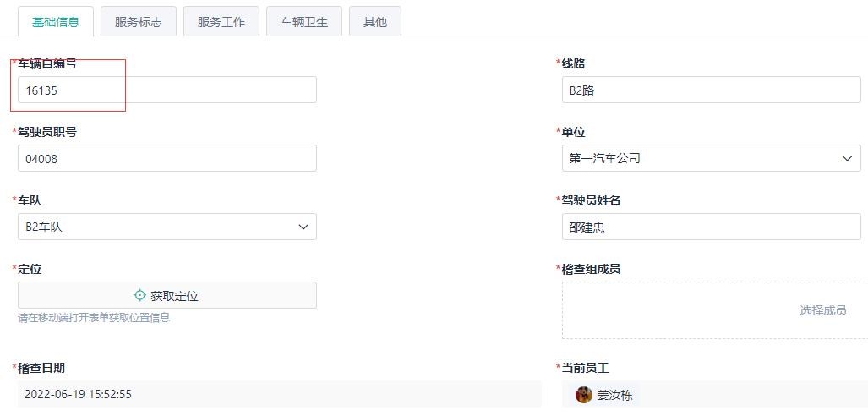Open the 服务标志 tab
The image size is (868, 416).
pos(138,22)
